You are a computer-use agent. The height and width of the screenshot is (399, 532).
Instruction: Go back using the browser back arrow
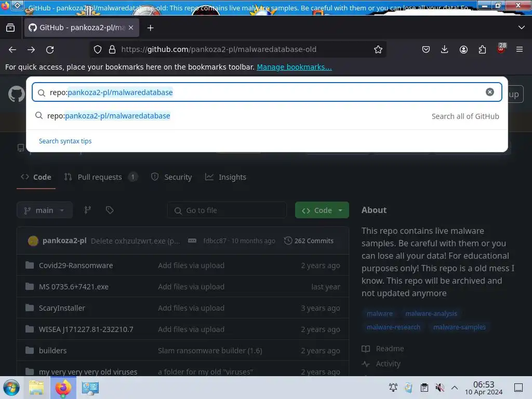tap(12, 49)
